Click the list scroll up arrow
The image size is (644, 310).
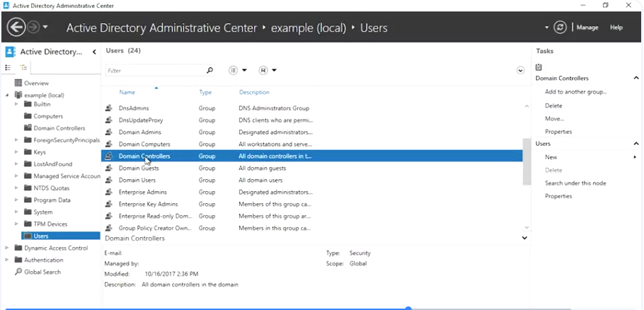coord(527,106)
